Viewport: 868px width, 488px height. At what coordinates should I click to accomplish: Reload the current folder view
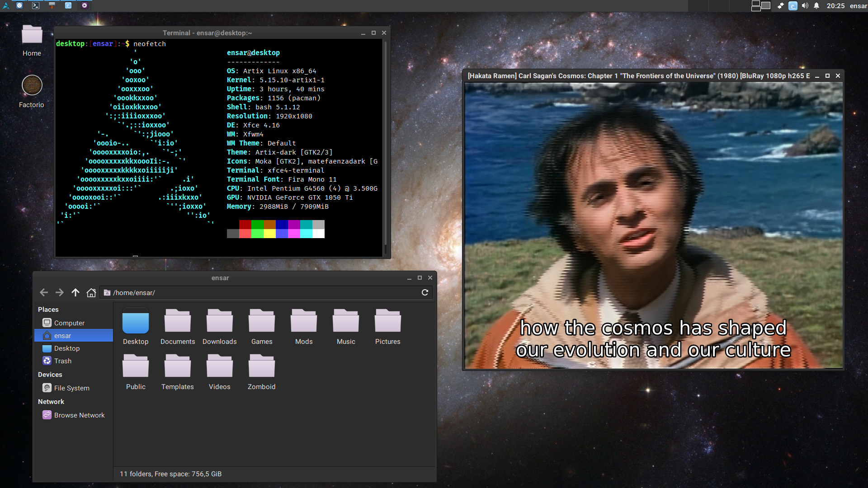[425, 293]
